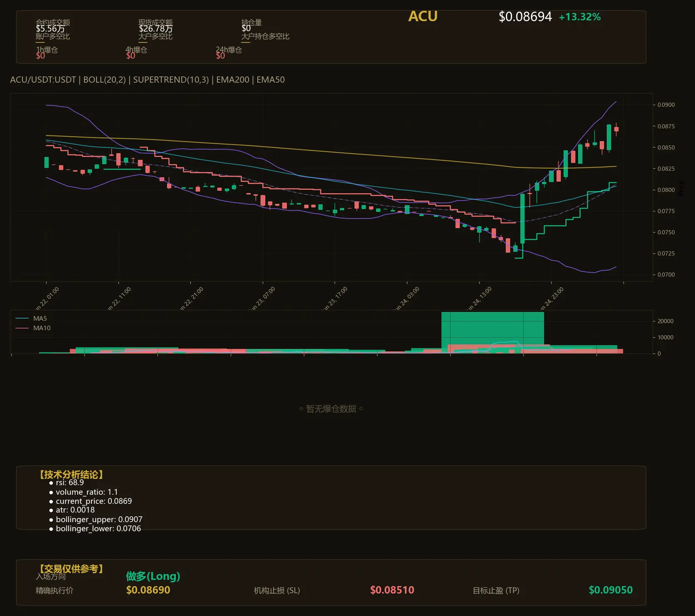Image resolution: width=695 pixels, height=616 pixels.
Task: Click the Jun 24, 03:00 time label
Action: point(407,299)
